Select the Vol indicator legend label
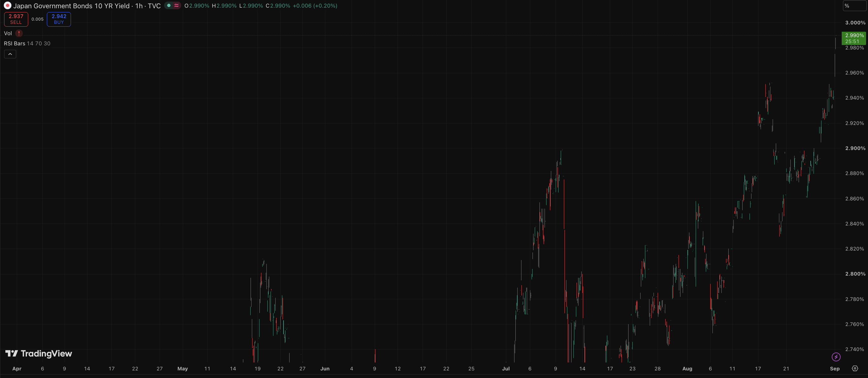The image size is (868, 378). pyautogui.click(x=8, y=33)
